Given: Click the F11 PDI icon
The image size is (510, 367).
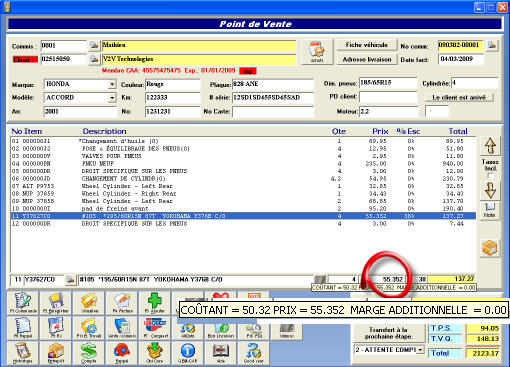Looking at the screenshot, I should [254, 331].
